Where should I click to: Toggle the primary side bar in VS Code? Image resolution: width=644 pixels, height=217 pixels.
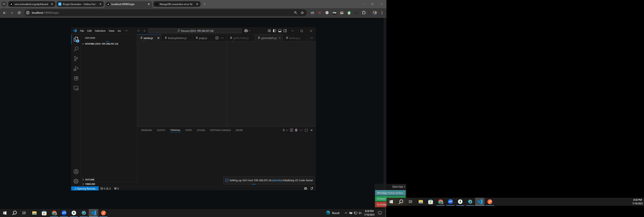(x=275, y=31)
